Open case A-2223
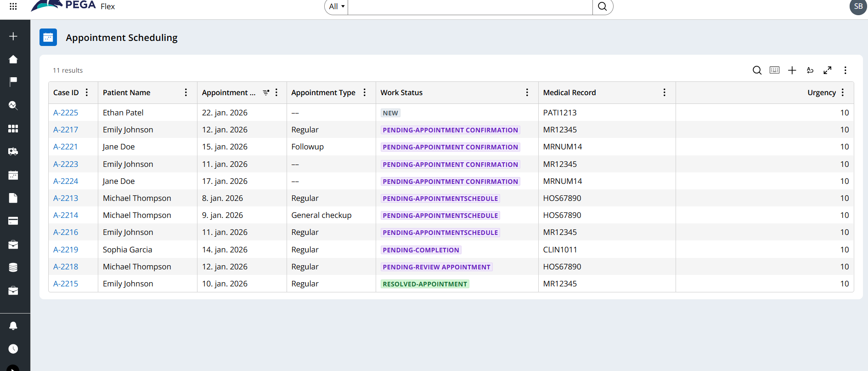868x371 pixels. (x=66, y=164)
